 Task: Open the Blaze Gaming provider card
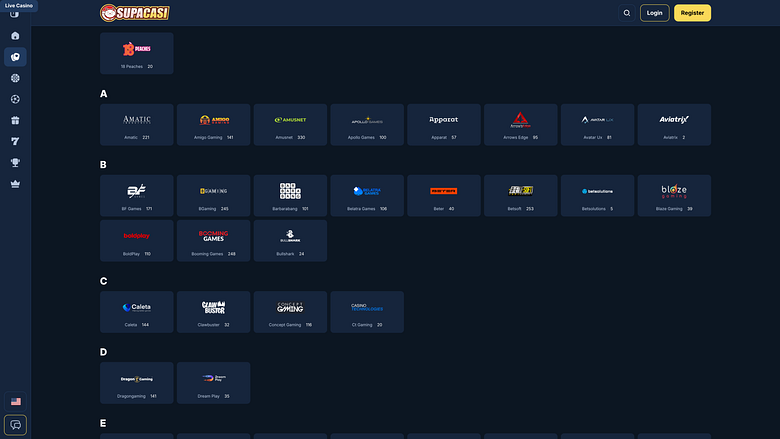pos(675,195)
